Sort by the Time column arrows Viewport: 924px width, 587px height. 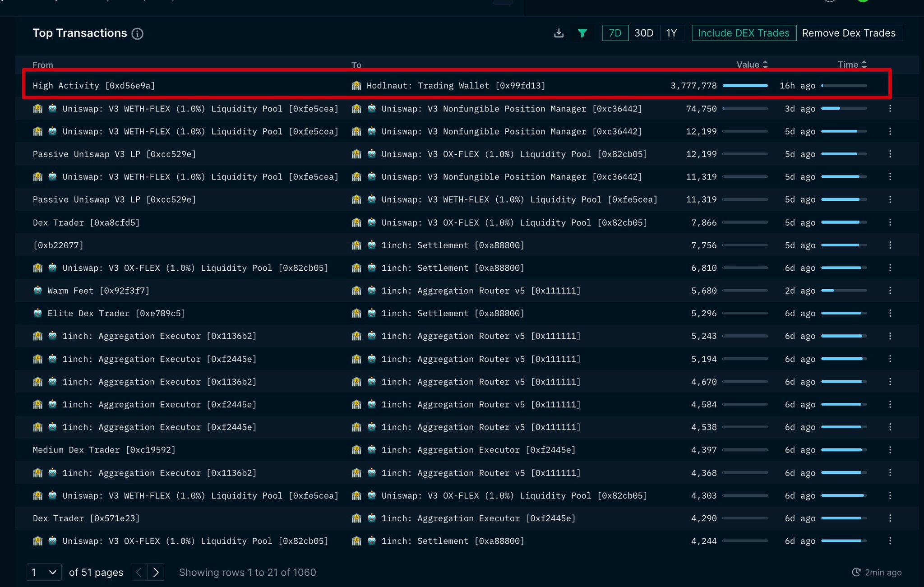pyautogui.click(x=864, y=65)
